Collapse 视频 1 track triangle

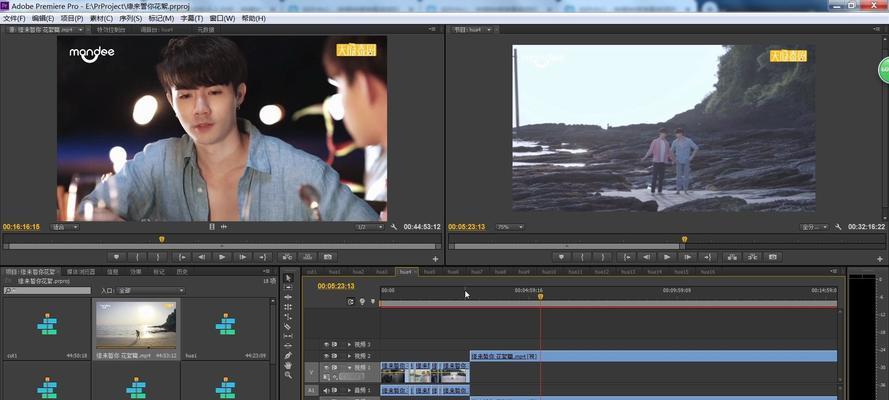(349, 368)
